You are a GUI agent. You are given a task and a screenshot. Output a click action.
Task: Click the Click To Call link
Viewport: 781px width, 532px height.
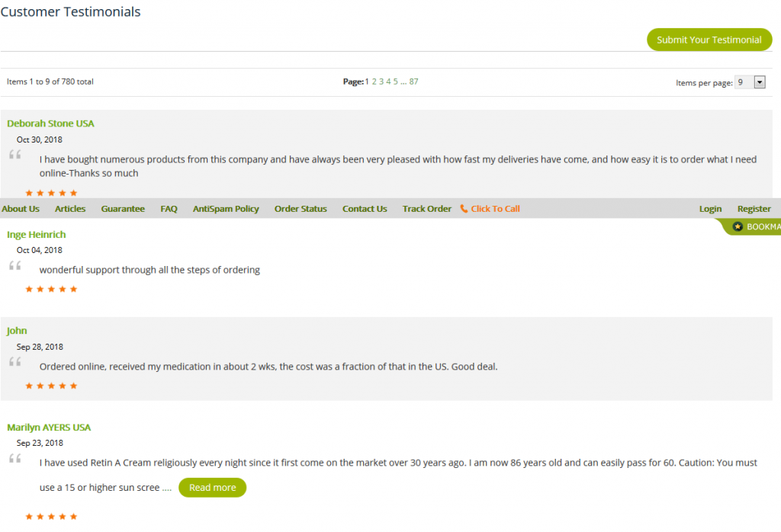click(x=496, y=209)
